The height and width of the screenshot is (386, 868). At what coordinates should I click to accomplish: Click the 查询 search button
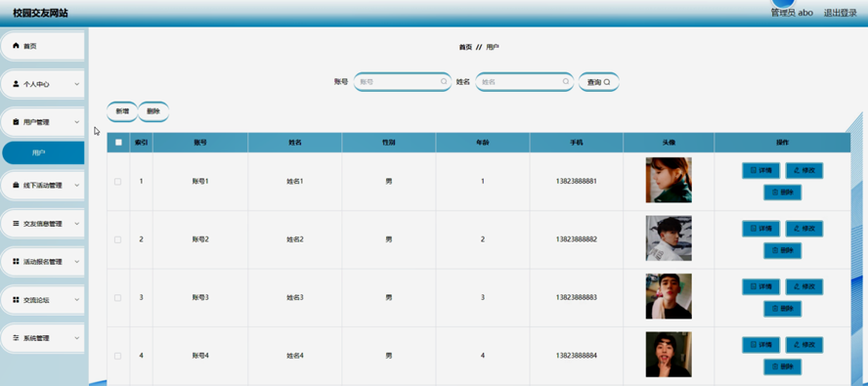598,82
